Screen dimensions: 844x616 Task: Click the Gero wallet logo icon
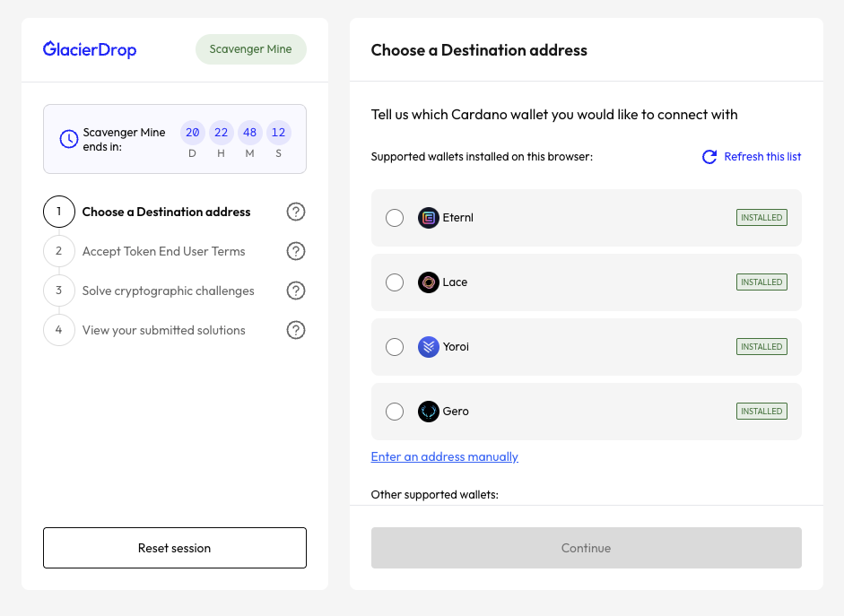pos(429,412)
